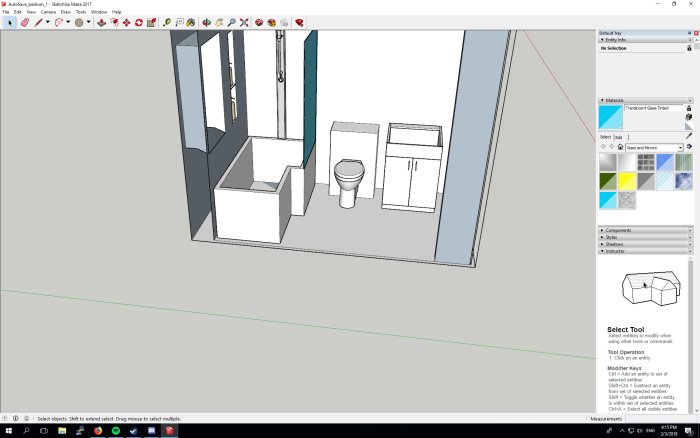Navigate forward in materials browser
Image resolution: width=700 pixels, height=438 pixels.
tap(612, 147)
